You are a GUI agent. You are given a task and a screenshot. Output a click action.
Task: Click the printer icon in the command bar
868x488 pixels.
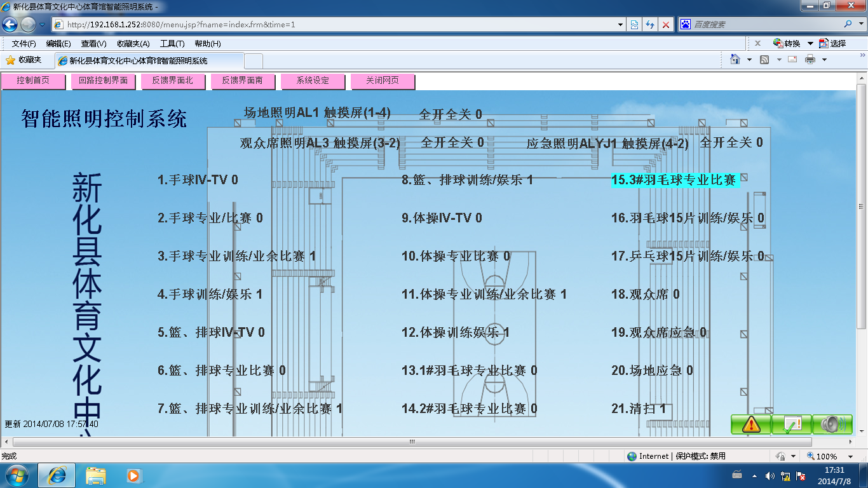810,60
